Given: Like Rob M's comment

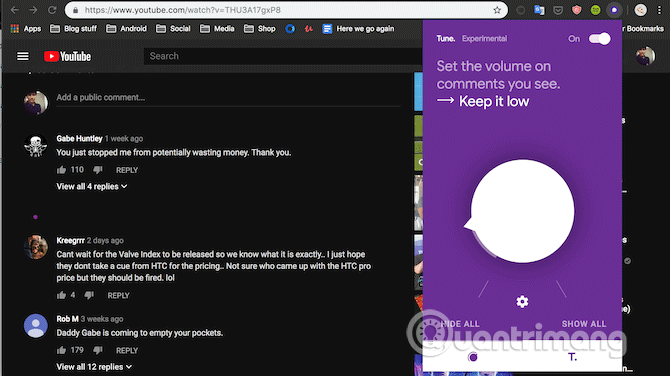Looking at the screenshot, I should [61, 350].
